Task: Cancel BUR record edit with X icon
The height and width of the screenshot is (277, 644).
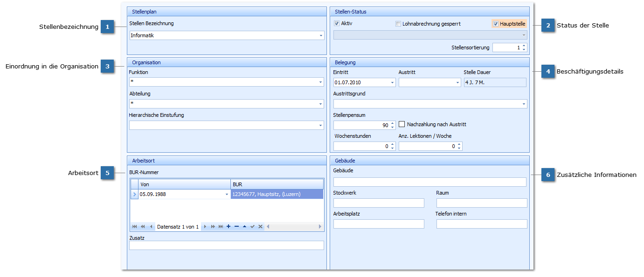Action: 261,227
